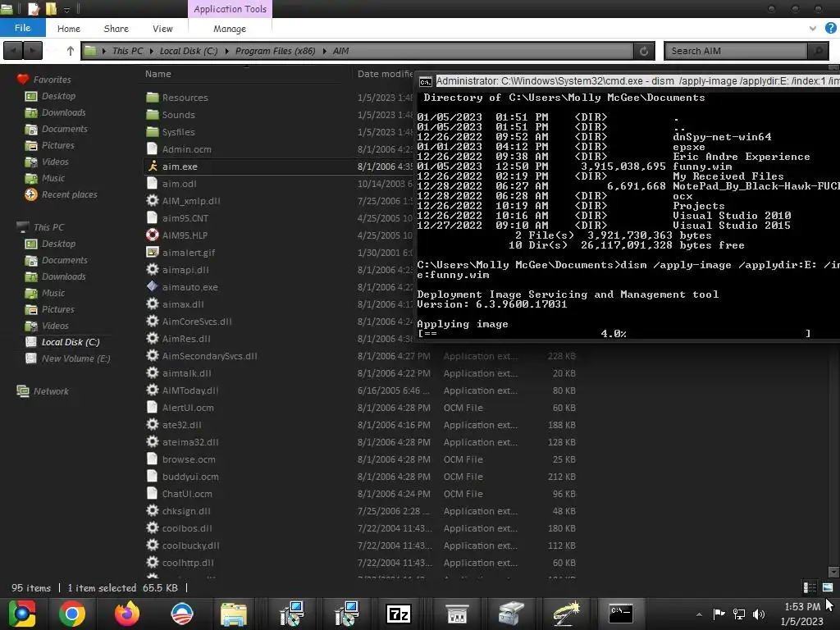840x630 pixels.
Task: Click the Sysfiles folder icon
Action: click(153, 131)
